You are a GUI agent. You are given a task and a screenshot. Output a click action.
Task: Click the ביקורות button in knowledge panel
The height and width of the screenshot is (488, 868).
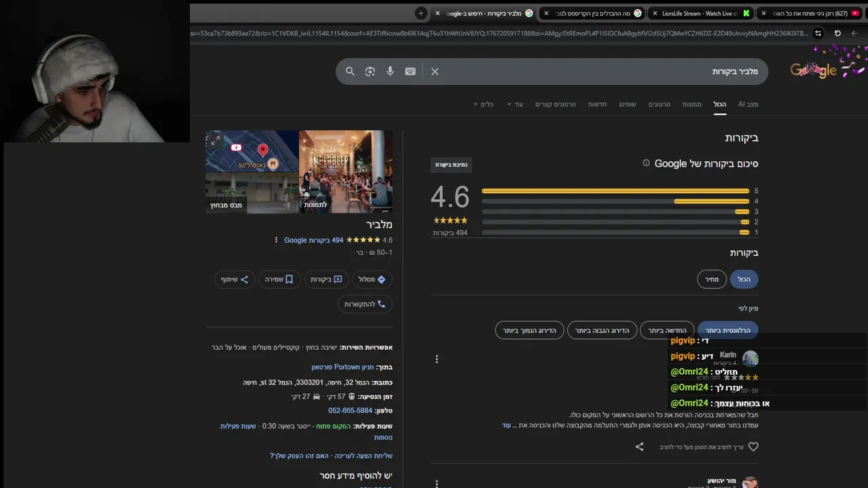pos(326,279)
